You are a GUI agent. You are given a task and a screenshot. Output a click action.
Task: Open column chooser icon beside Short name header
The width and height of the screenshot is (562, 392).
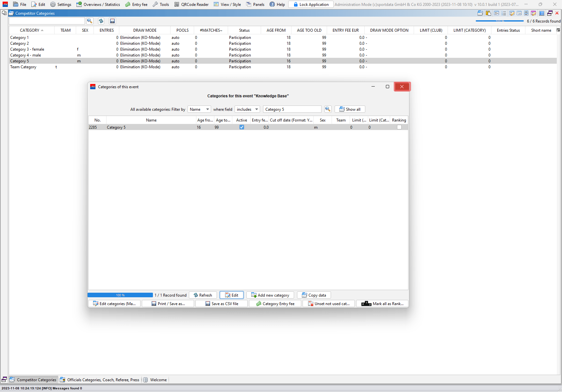point(558,30)
